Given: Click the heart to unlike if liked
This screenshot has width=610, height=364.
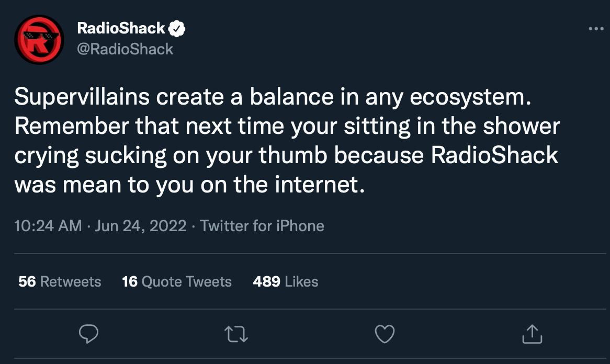Looking at the screenshot, I should click(385, 334).
